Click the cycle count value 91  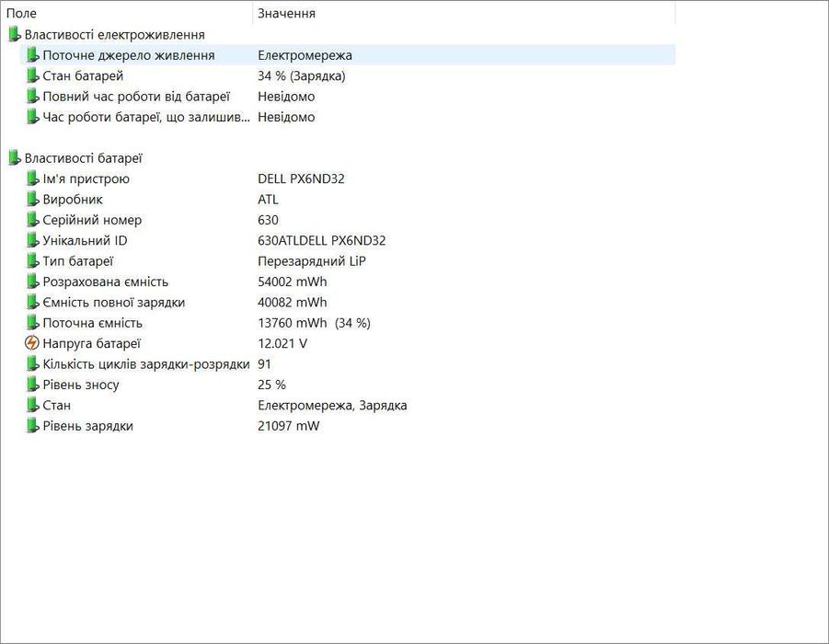(x=264, y=364)
